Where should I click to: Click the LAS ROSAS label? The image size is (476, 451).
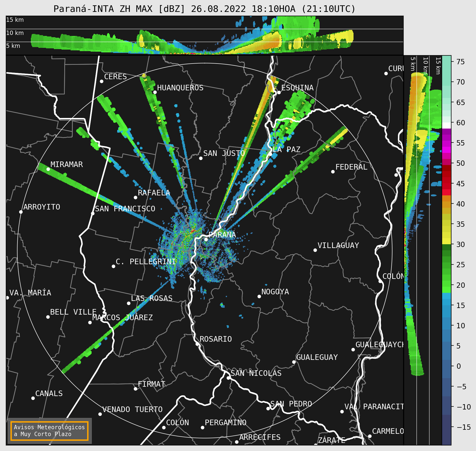click(x=152, y=298)
